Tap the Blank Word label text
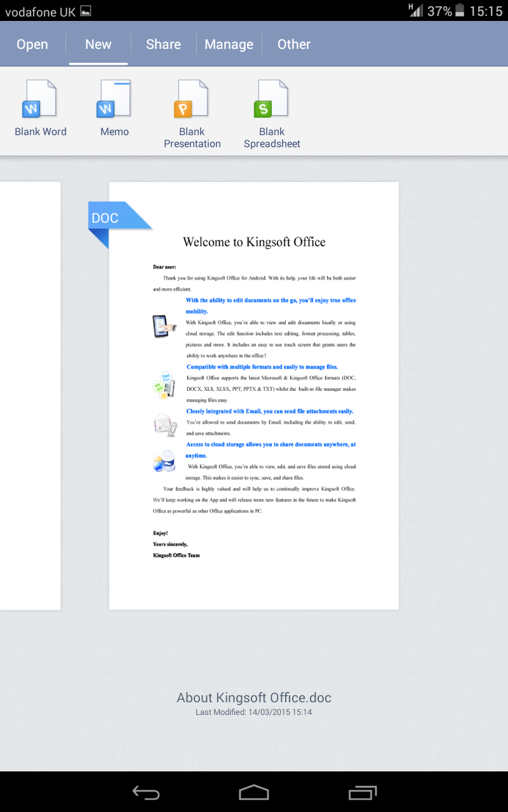 [41, 132]
